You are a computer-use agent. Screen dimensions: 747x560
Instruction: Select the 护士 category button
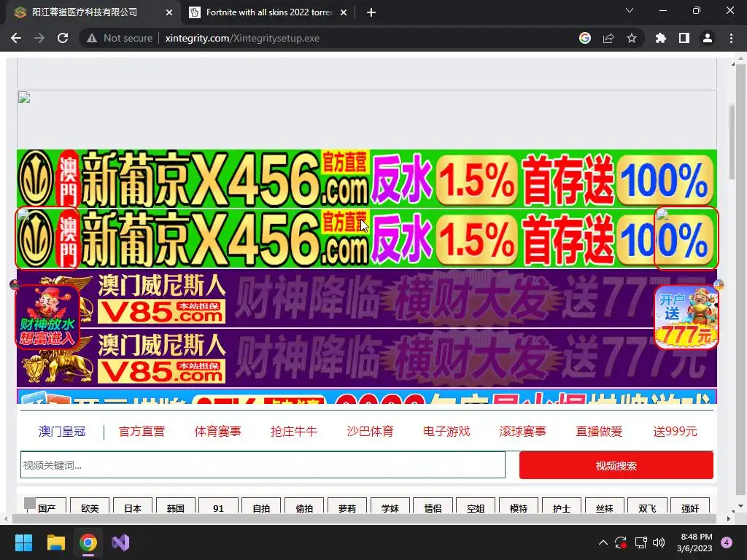pyautogui.click(x=561, y=506)
